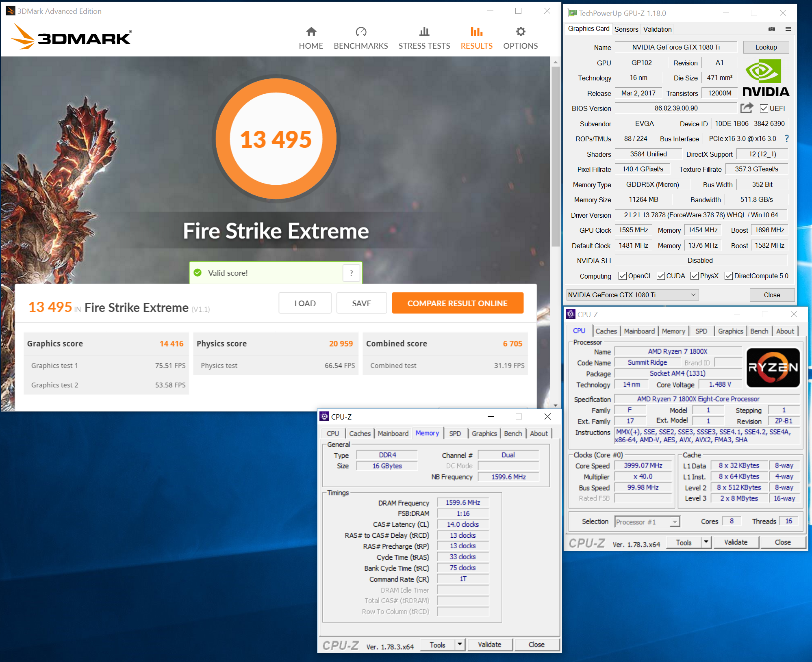Click the valid score help question mark
812x662 pixels.
click(x=352, y=273)
